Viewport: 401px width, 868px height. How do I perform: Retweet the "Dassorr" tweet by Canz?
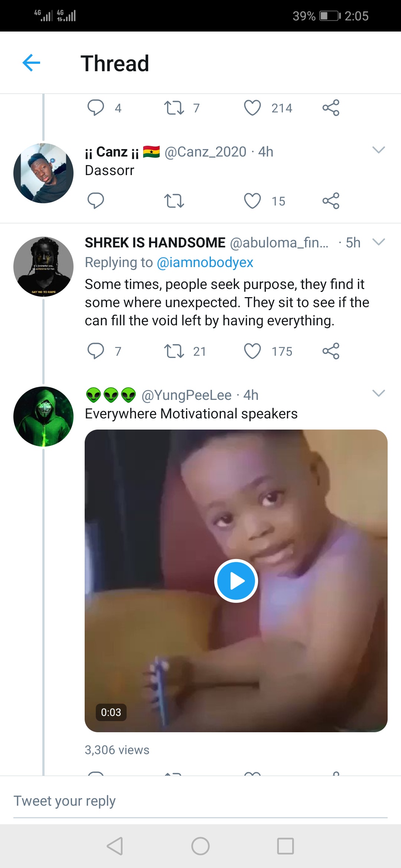point(174,201)
